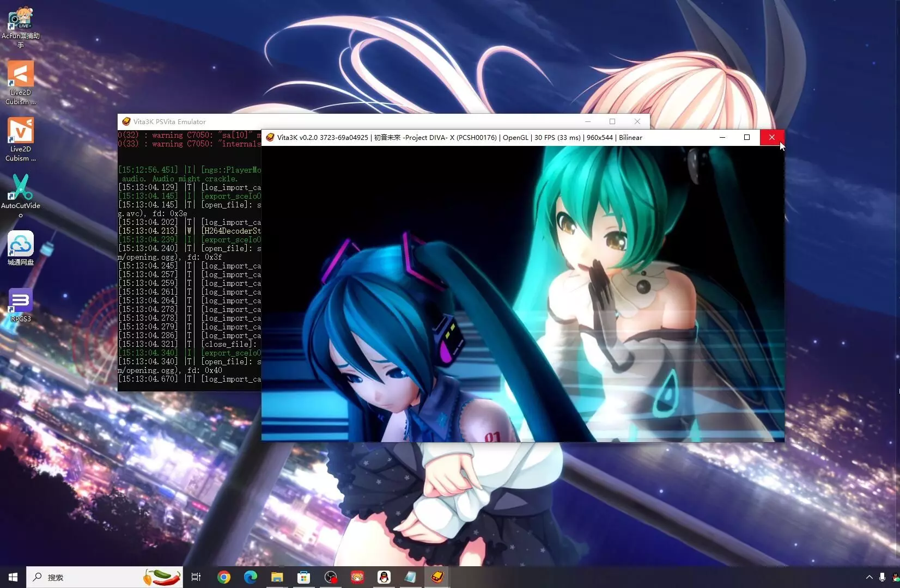This screenshot has height=588, width=900.
Task: Click the green "[15:12:56.451]" console log line
Action: click(x=190, y=170)
